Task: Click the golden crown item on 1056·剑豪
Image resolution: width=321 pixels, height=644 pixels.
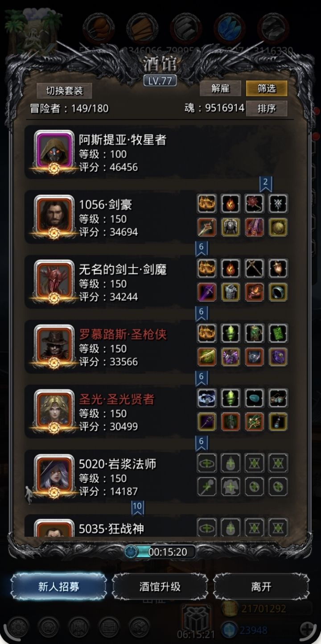Action: click(x=207, y=204)
